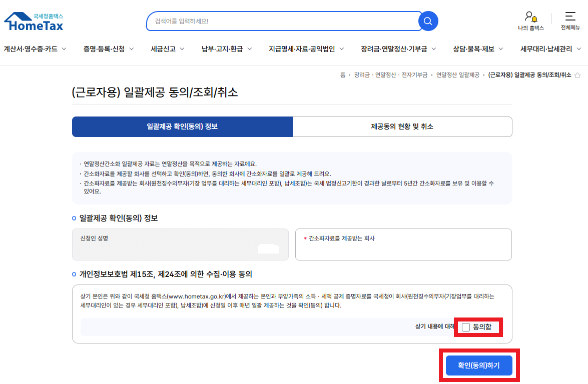The image size is (588, 384).
Task: Click 증명·등록·신청 in the navigation bar
Action: (105, 48)
